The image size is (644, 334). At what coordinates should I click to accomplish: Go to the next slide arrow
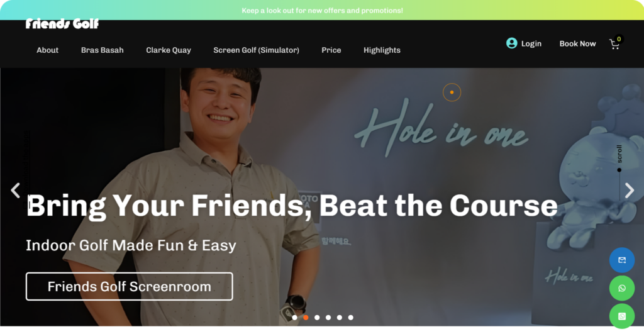[x=629, y=190]
